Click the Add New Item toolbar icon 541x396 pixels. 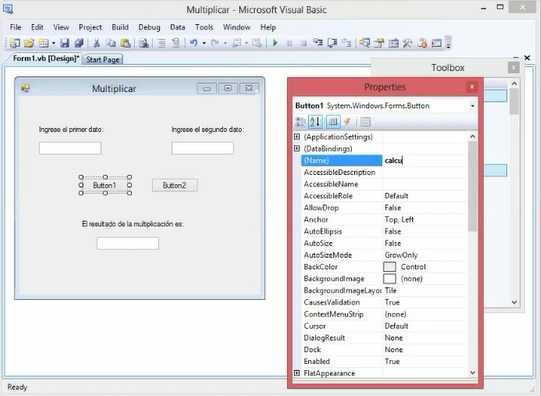pos(43,43)
